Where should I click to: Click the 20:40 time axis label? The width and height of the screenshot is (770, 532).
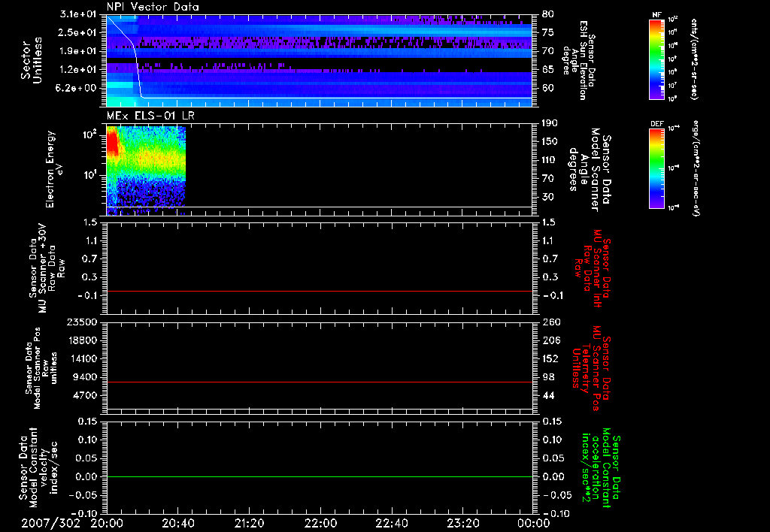(177, 523)
